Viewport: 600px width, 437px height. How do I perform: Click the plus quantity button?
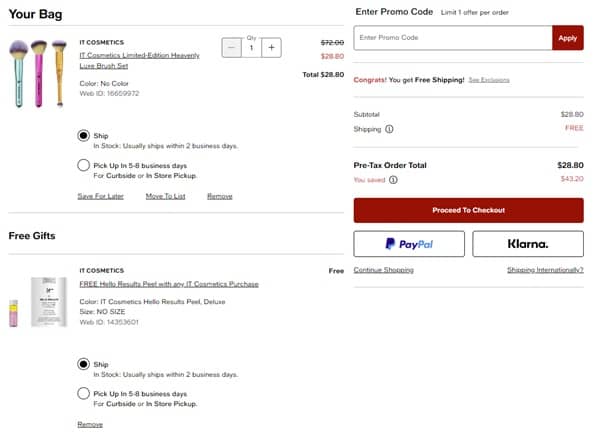[271, 47]
